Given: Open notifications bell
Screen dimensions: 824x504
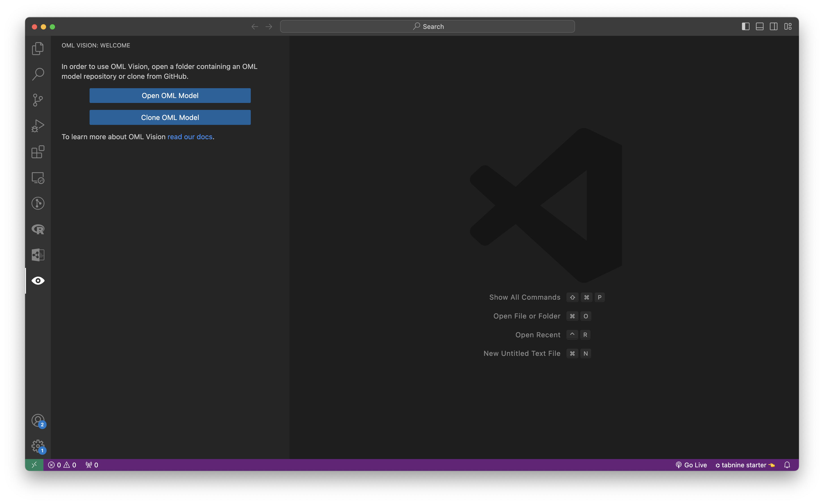Looking at the screenshot, I should pyautogui.click(x=787, y=465).
